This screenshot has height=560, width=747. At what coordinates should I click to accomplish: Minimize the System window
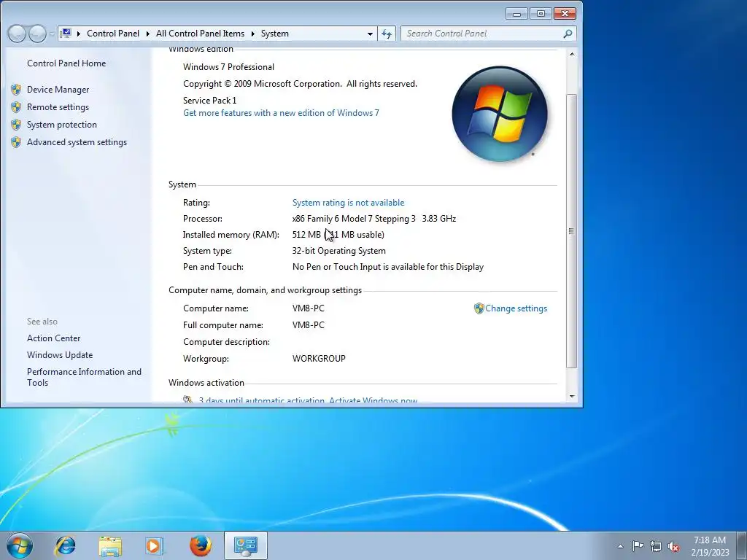pos(517,14)
